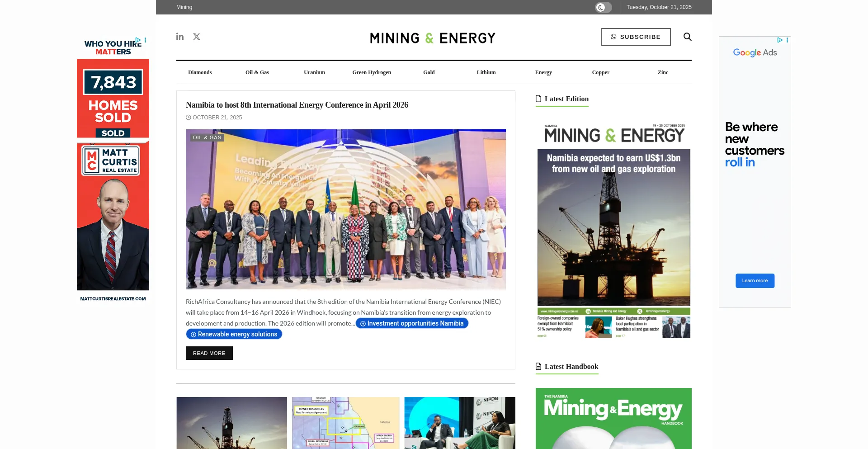This screenshot has width=868, height=449.
Task: Click Renewable energy solutions ad chip
Action: click(234, 334)
